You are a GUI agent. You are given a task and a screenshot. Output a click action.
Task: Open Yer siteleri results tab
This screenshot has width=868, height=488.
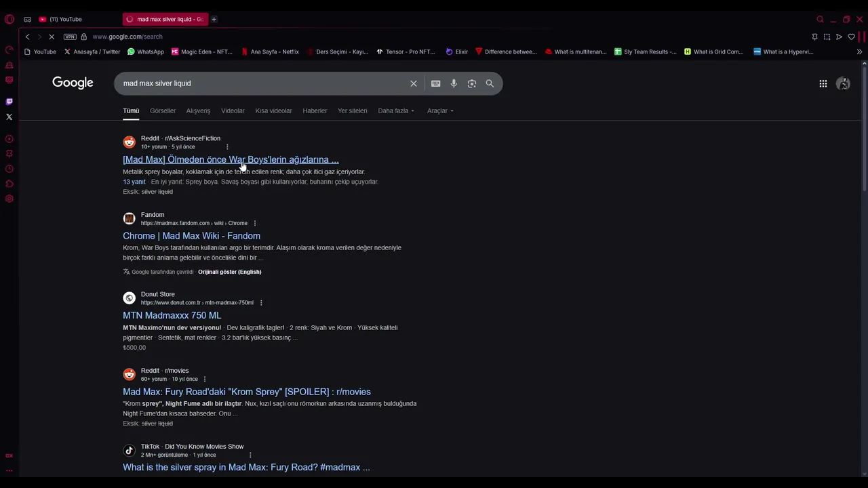[352, 110]
